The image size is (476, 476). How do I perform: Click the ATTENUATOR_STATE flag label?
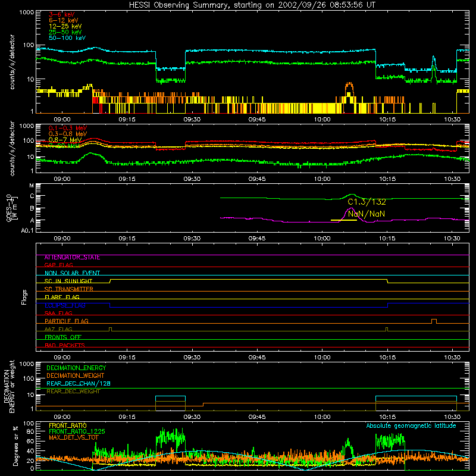point(72,258)
